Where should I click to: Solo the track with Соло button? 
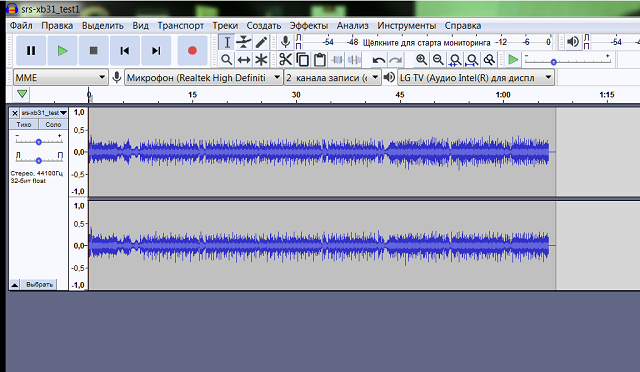53,124
